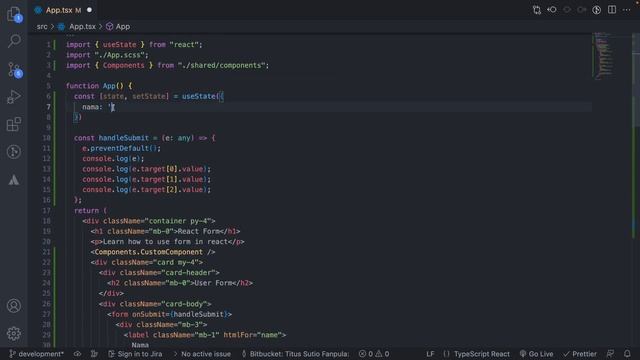Open the Accounts menu icon
Image resolution: width=640 pixels, height=360 pixels.
point(14,306)
